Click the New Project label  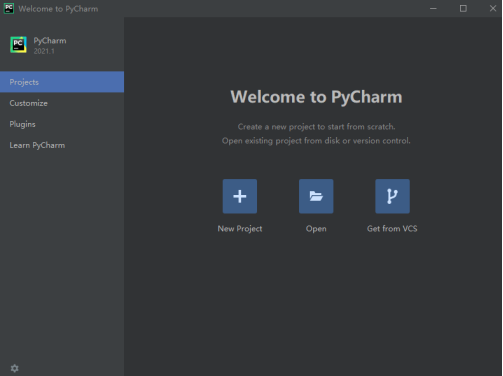point(240,229)
